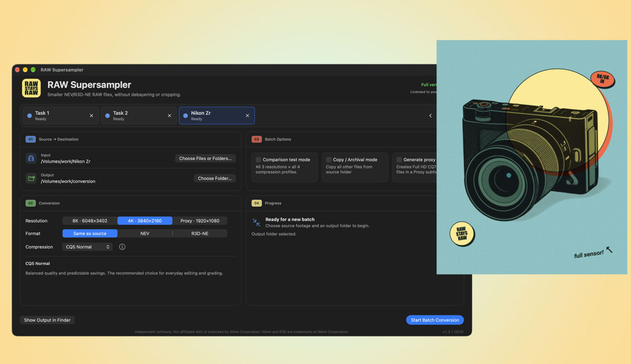Image resolution: width=631 pixels, height=364 pixels.
Task: Click the Ready for a new batch text
Action: click(x=290, y=219)
